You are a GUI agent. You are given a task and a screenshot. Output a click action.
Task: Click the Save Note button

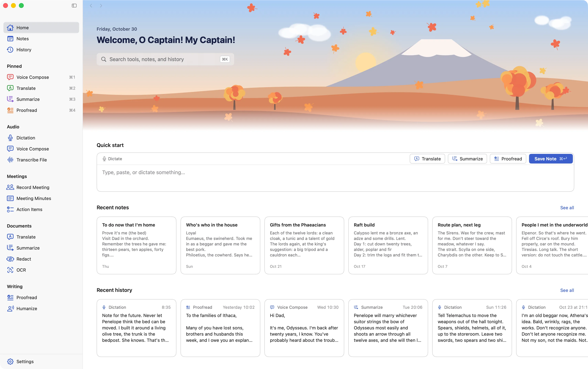point(551,159)
